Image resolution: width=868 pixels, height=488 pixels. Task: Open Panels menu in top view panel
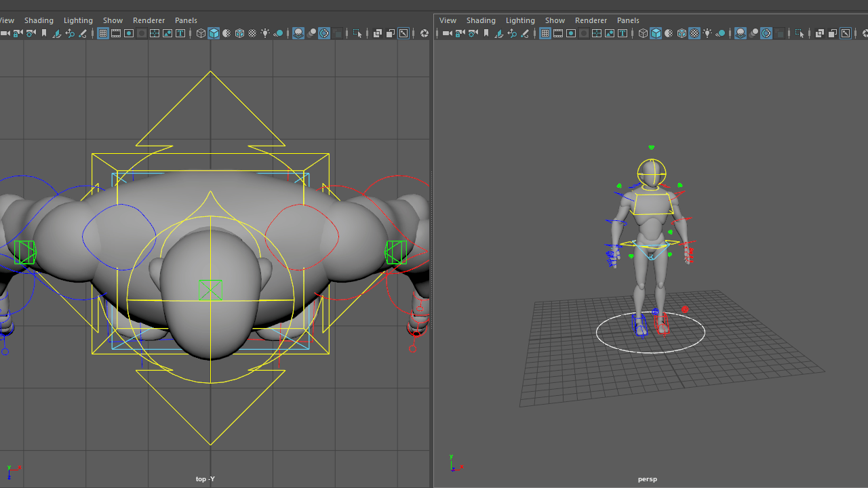(186, 20)
